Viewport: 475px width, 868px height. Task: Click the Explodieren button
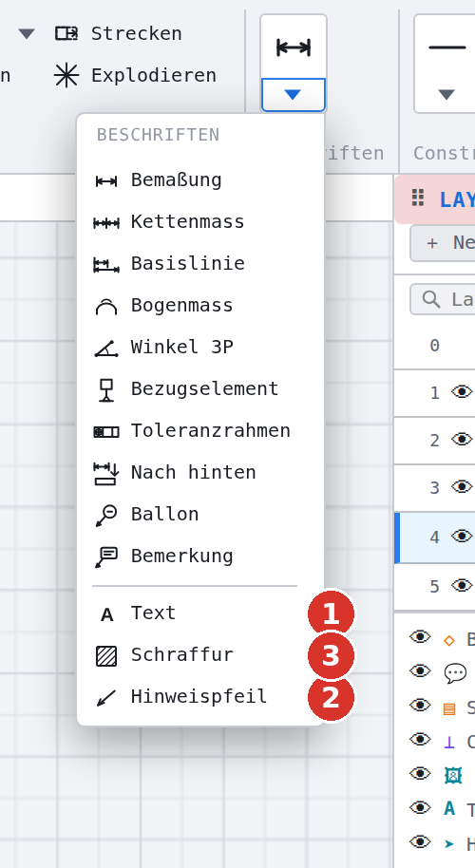click(x=135, y=75)
